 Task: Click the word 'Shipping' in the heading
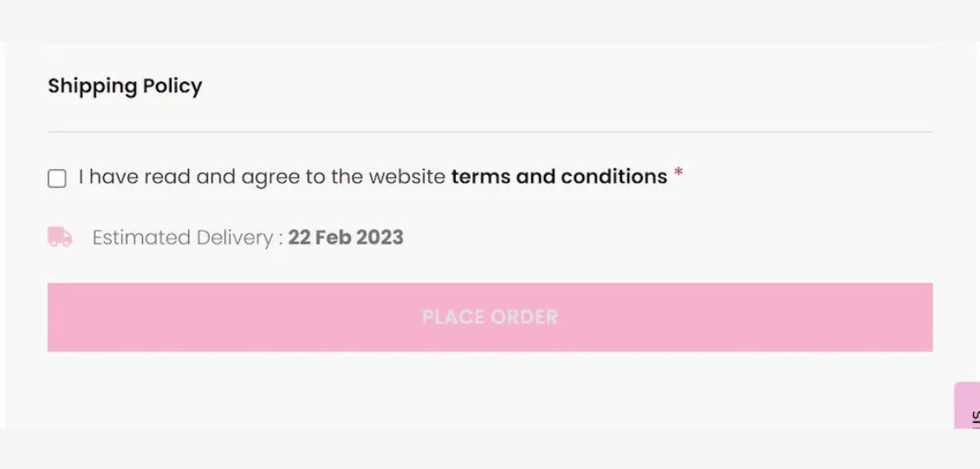[93, 87]
